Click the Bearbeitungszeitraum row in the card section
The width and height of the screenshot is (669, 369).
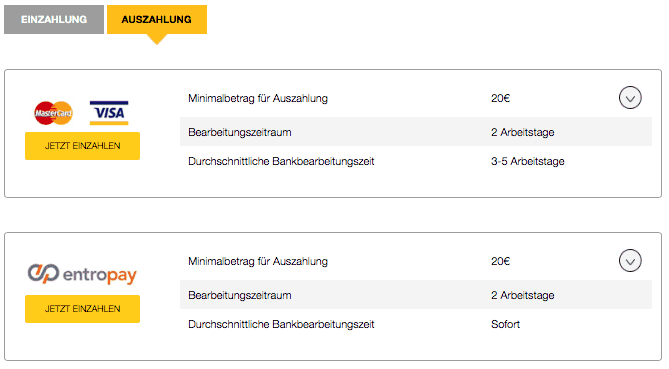pos(416,132)
